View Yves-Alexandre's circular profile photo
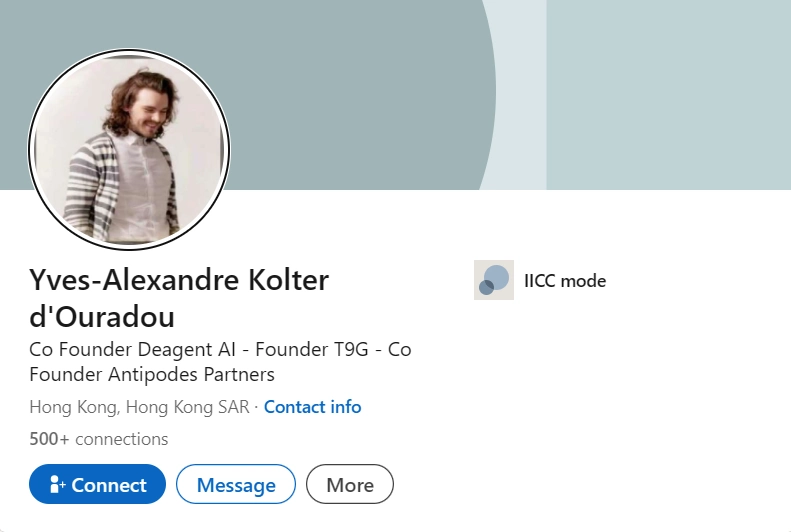 [129, 149]
